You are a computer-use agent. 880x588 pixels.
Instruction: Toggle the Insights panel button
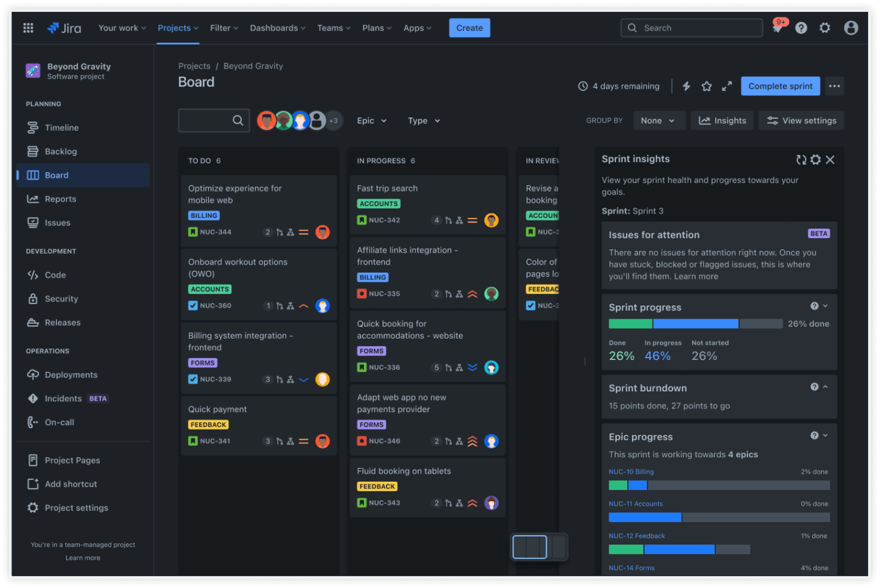pyautogui.click(x=722, y=121)
